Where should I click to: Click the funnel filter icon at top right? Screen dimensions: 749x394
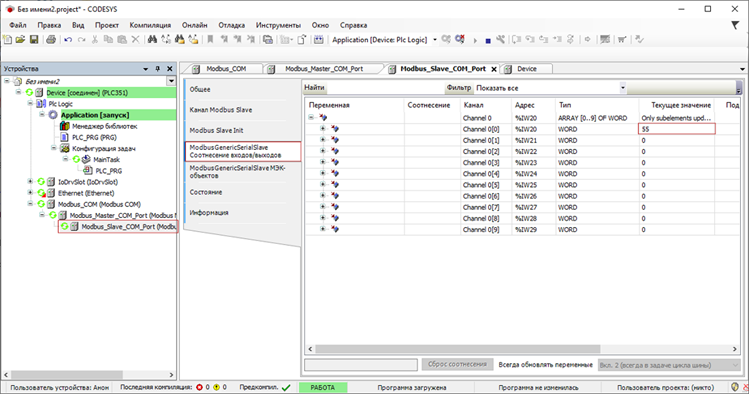click(x=735, y=25)
